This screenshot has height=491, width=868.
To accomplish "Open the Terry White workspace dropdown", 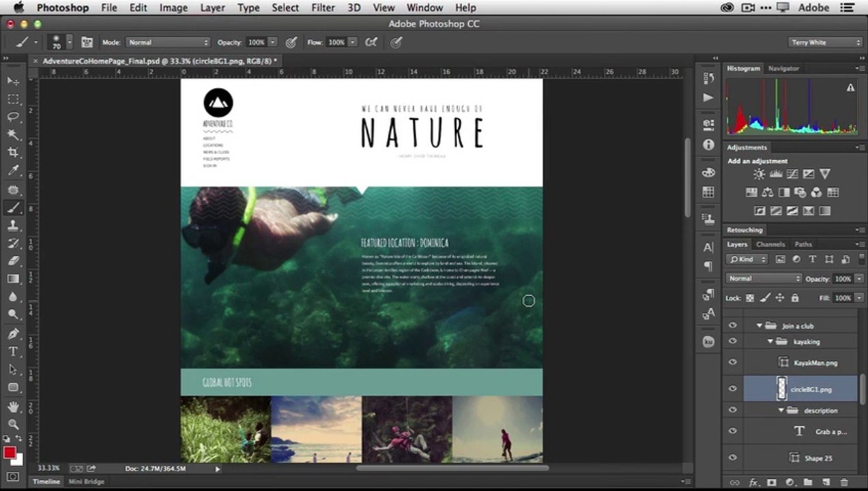I will point(825,42).
